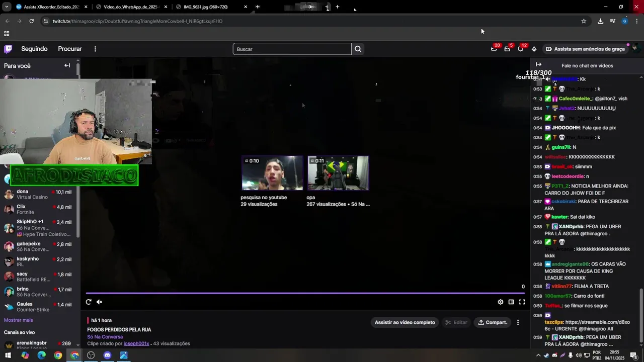Click the search magnifier button
644x362 pixels.
[358, 49]
